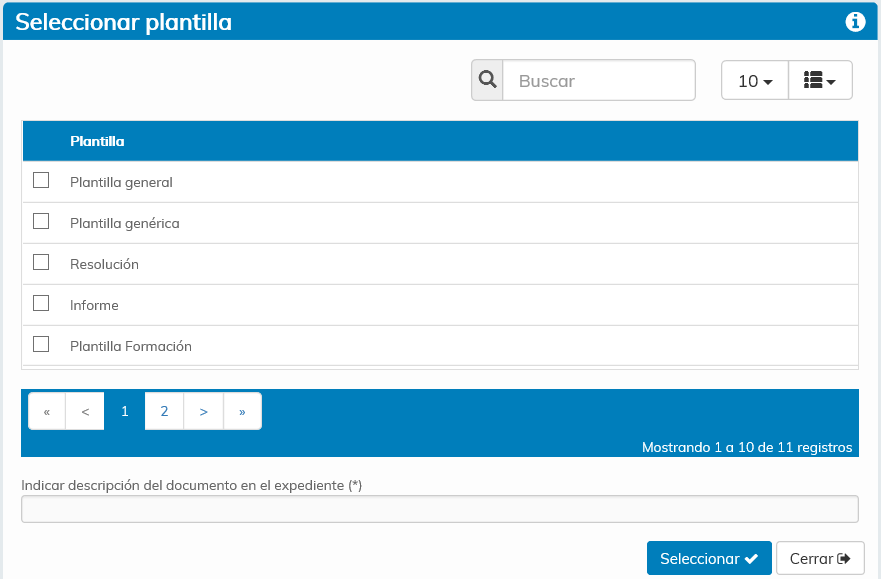Enable the Plantilla genérica checkbox
This screenshot has height=579, width=881.
click(41, 222)
